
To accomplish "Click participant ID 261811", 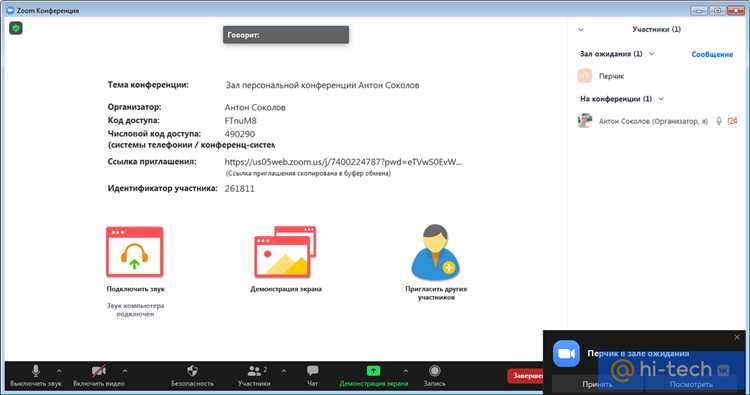I will click(240, 189).
